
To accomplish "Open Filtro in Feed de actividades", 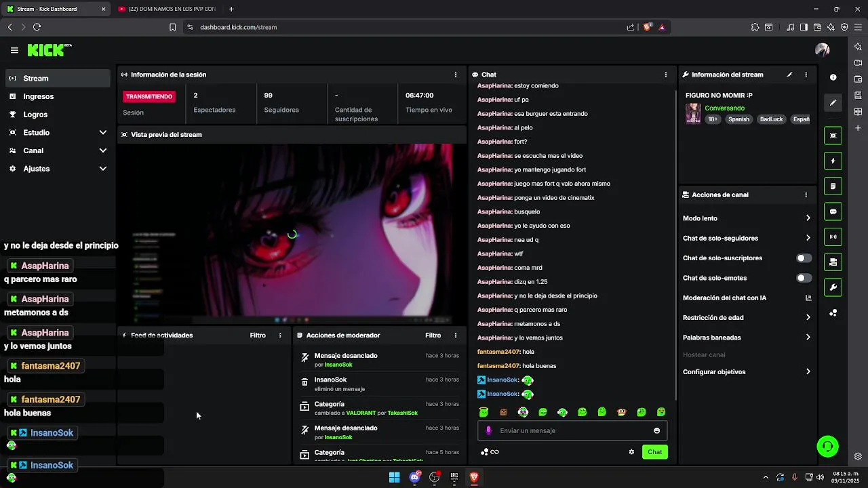I will (x=258, y=335).
